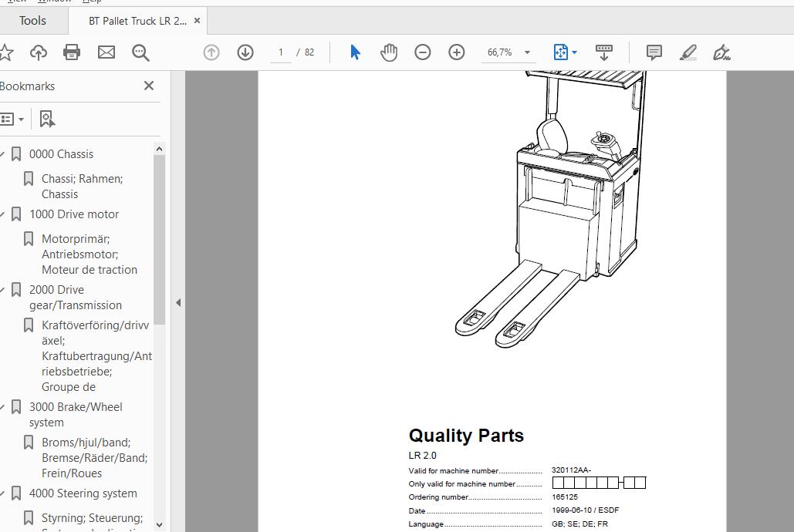Close the Bookmarks panel
This screenshot has width=794, height=532.
(x=148, y=86)
